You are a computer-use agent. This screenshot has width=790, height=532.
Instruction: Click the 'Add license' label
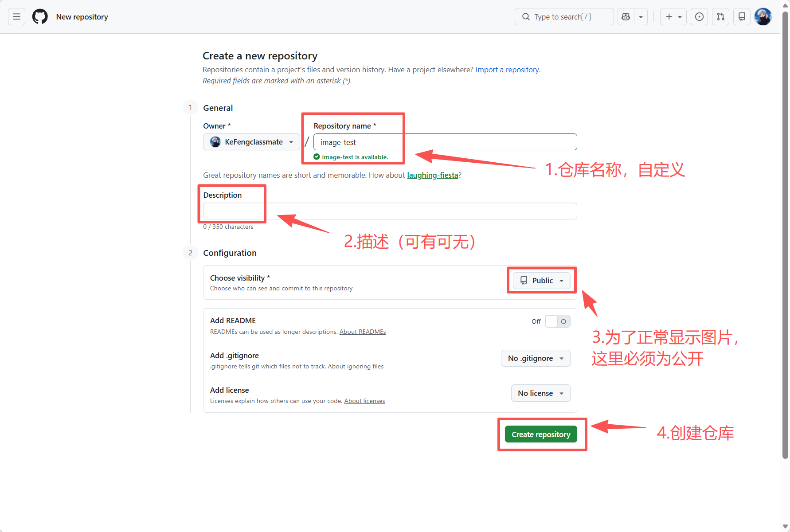pos(229,390)
